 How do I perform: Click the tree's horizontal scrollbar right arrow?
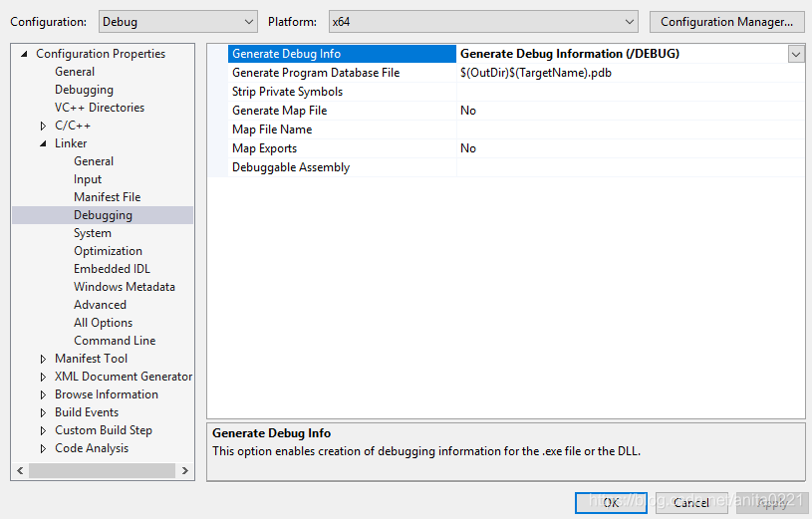pyautogui.click(x=185, y=471)
